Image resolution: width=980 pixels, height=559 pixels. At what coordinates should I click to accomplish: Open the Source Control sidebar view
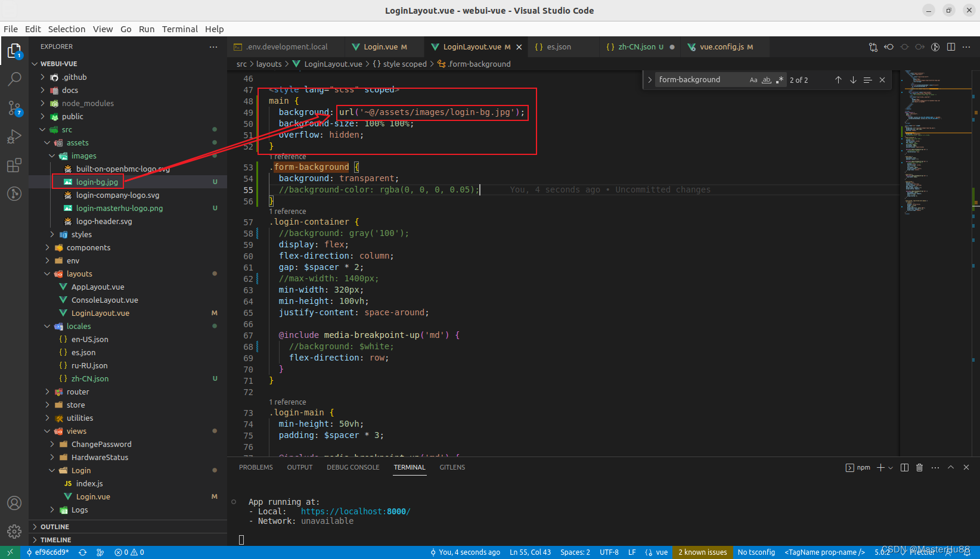coord(14,108)
